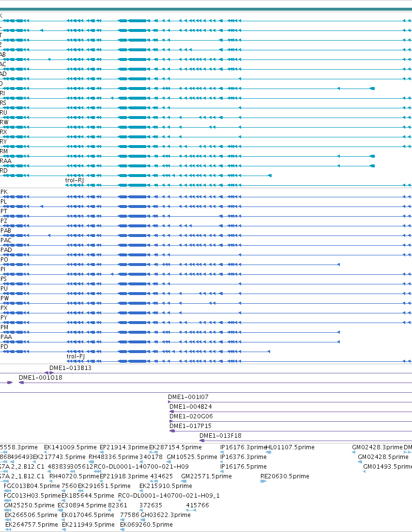The image size is (412, 532).
Task: Click the IP16376.3prime EST label
Action: [243, 457]
